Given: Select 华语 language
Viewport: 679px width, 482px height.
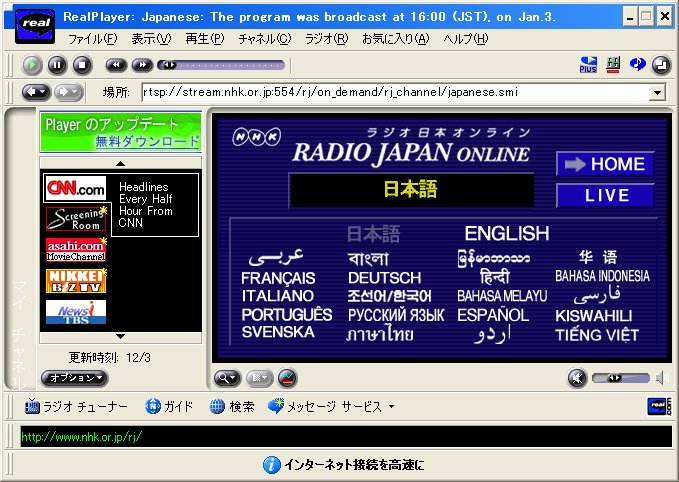Looking at the screenshot, I should tap(598, 257).
